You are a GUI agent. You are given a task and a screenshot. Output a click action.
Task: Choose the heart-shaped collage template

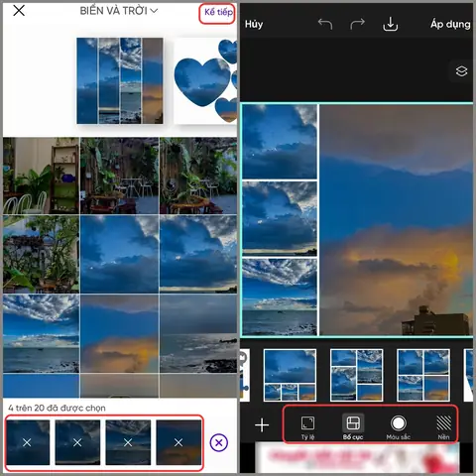point(205,81)
